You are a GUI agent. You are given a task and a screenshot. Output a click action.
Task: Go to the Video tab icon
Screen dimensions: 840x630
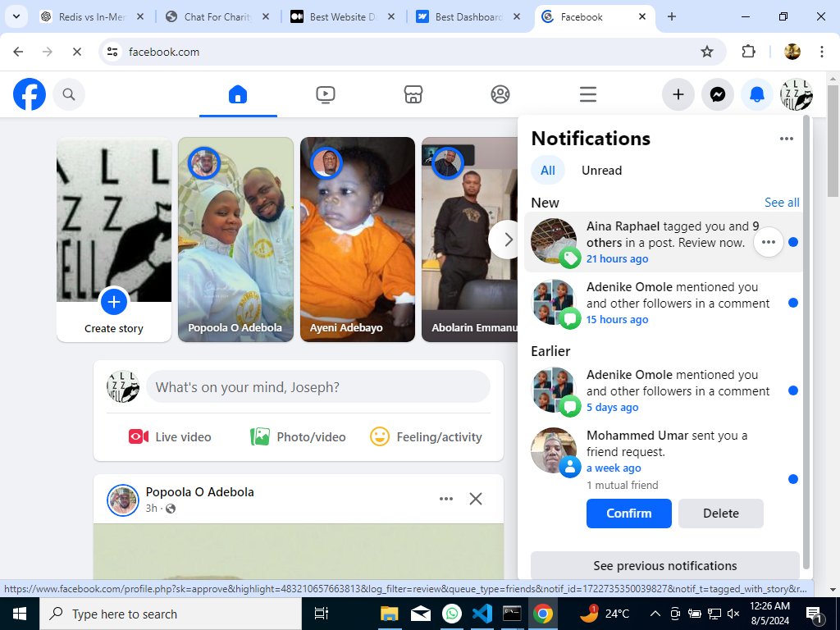(326, 95)
